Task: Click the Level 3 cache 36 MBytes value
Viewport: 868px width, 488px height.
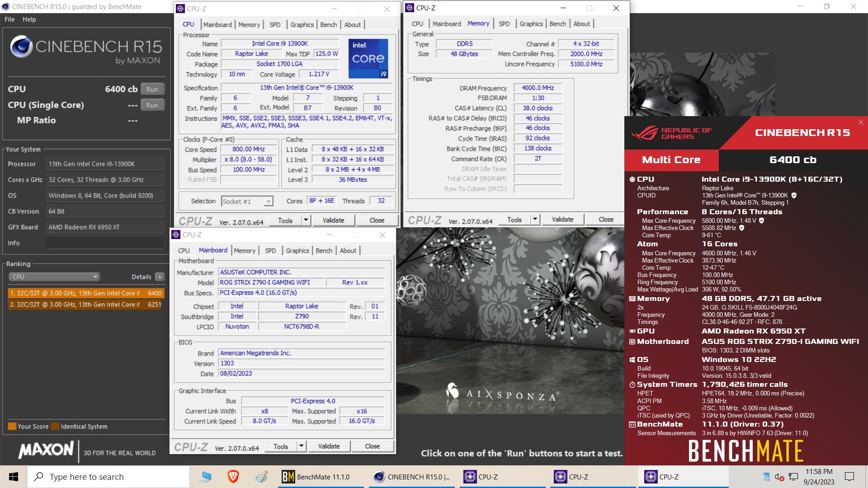Action: [353, 179]
